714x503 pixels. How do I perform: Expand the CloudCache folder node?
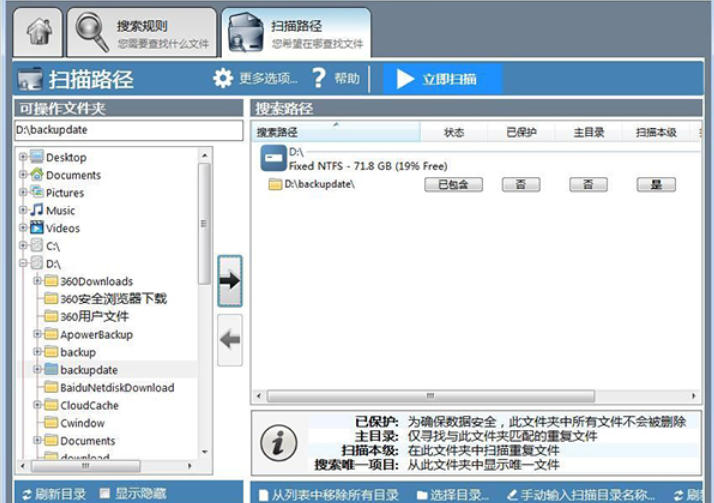[37, 405]
